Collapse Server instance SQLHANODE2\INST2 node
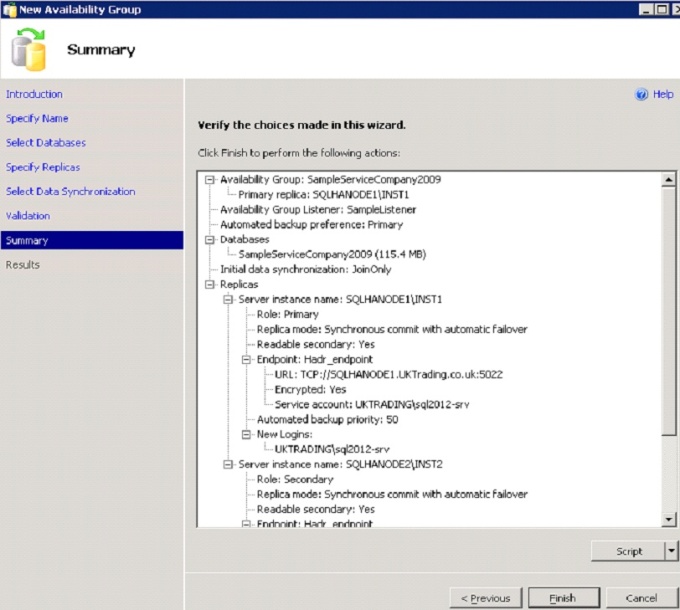Image resolution: width=680 pixels, height=610 pixels. (x=228, y=464)
